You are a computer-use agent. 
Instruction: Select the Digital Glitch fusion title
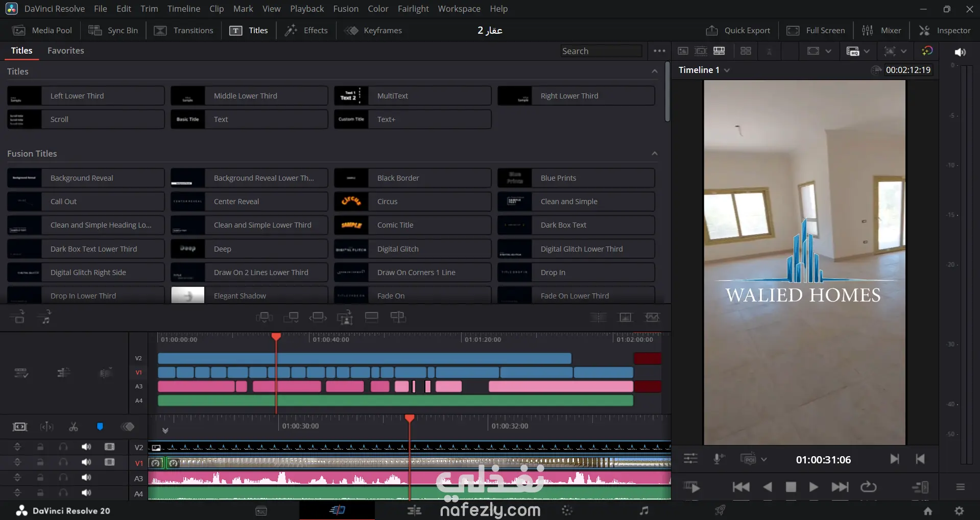point(413,249)
